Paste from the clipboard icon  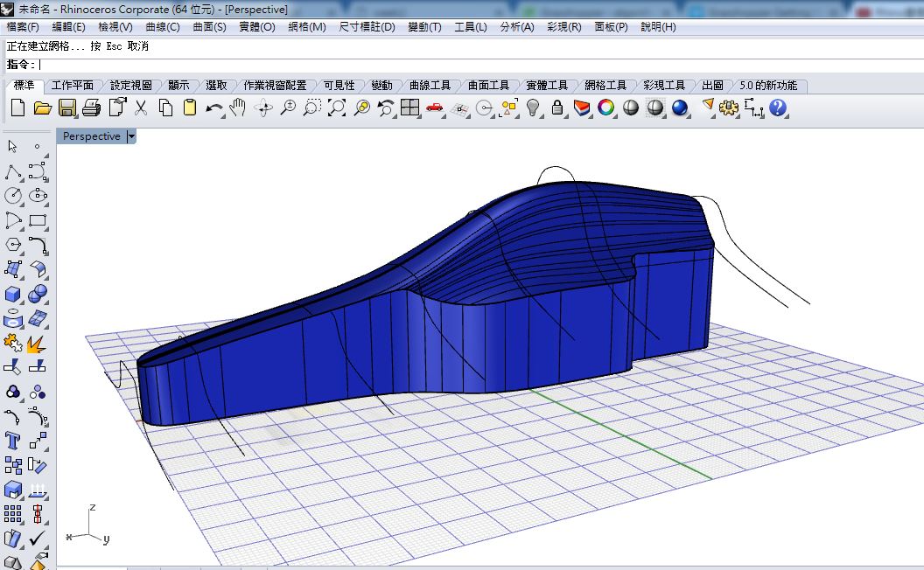point(190,108)
